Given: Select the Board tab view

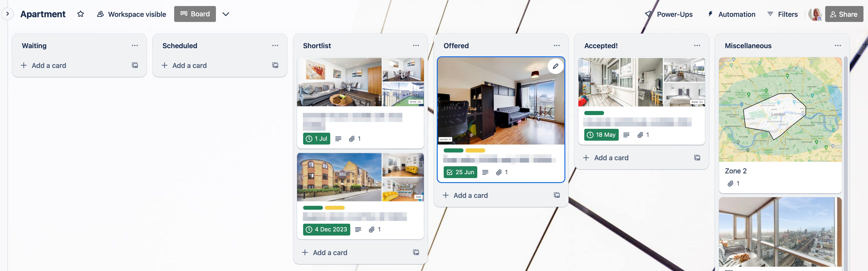Looking at the screenshot, I should coord(195,14).
